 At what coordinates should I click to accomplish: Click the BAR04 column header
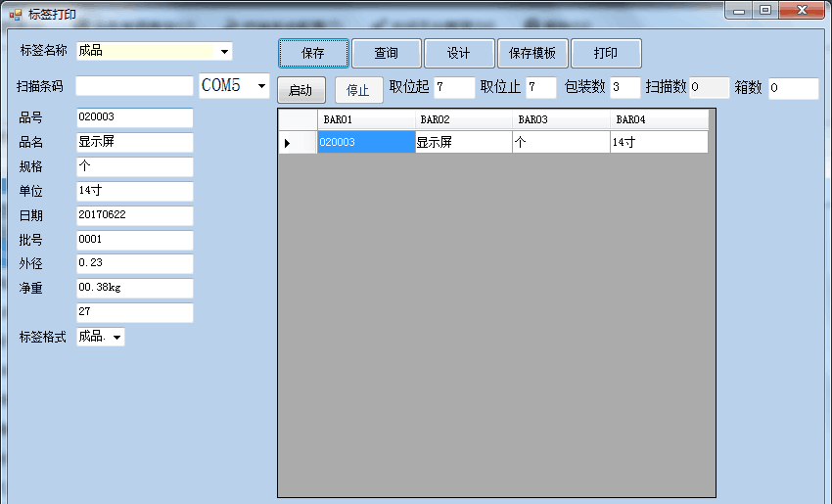pyautogui.click(x=658, y=119)
